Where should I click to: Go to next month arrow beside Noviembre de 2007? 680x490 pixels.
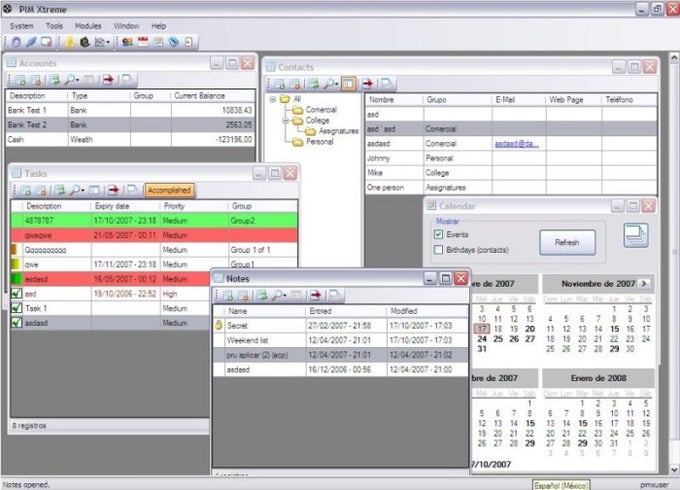pyautogui.click(x=644, y=284)
